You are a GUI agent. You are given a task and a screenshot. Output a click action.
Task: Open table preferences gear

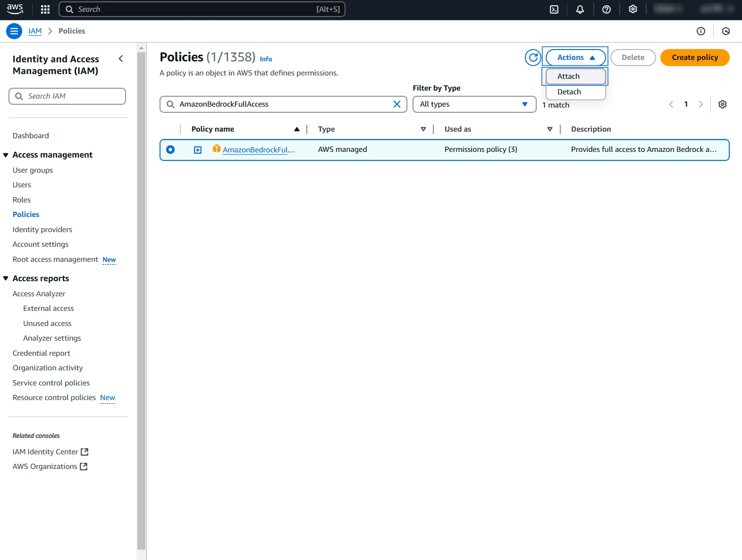[x=723, y=104]
